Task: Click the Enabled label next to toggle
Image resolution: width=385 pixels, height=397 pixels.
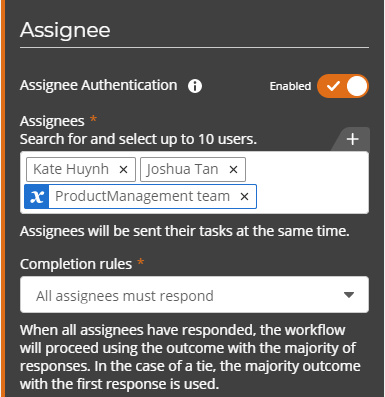Action: click(290, 86)
